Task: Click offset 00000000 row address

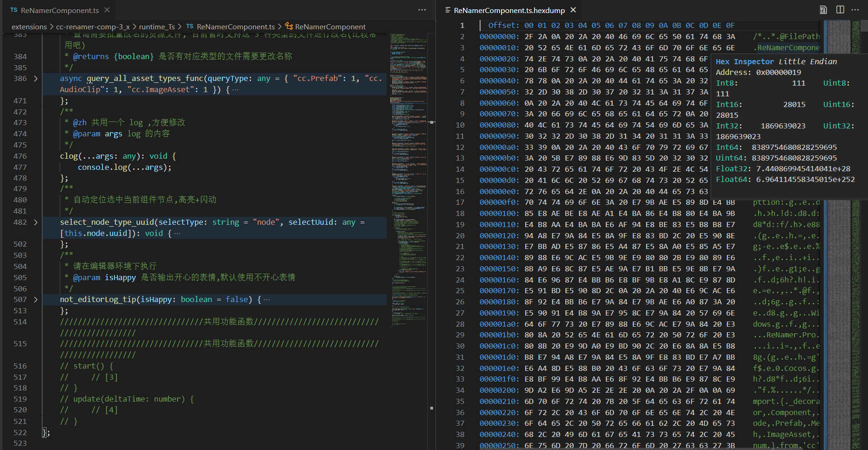Action: [500, 37]
